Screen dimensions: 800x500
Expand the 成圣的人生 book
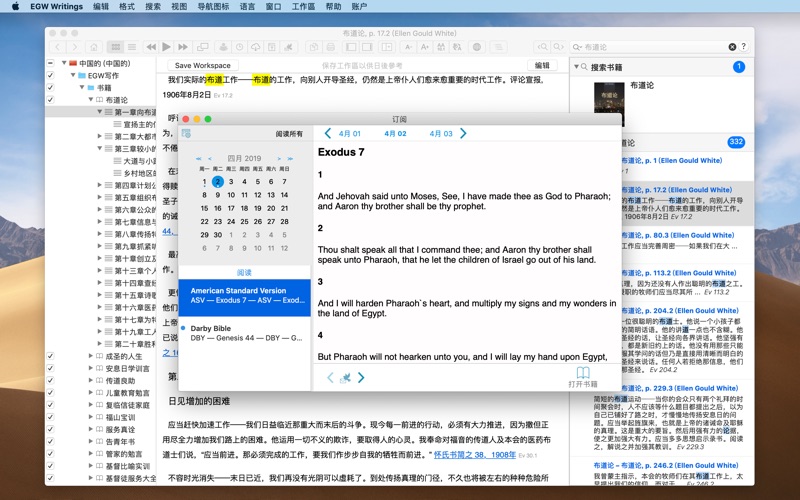tap(91, 356)
